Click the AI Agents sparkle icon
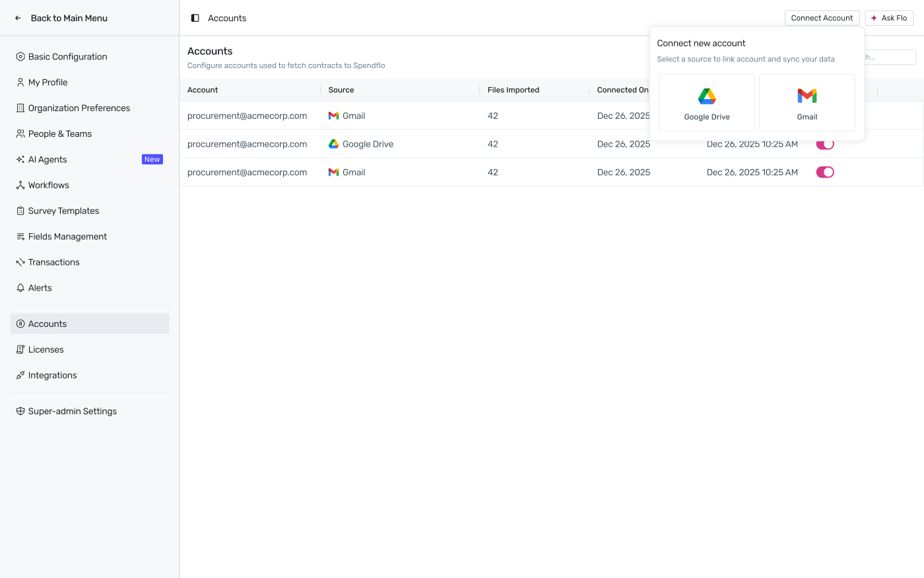 click(x=20, y=160)
